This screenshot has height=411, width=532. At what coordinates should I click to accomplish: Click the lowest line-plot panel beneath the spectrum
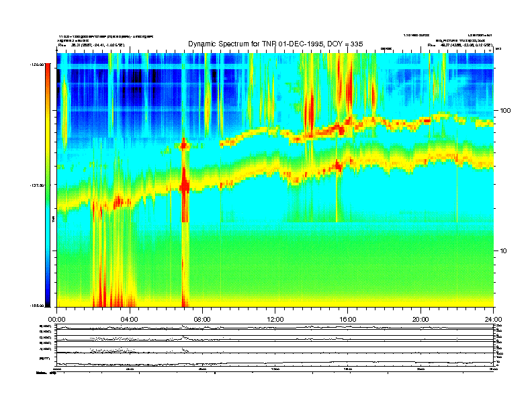[x=275, y=360]
